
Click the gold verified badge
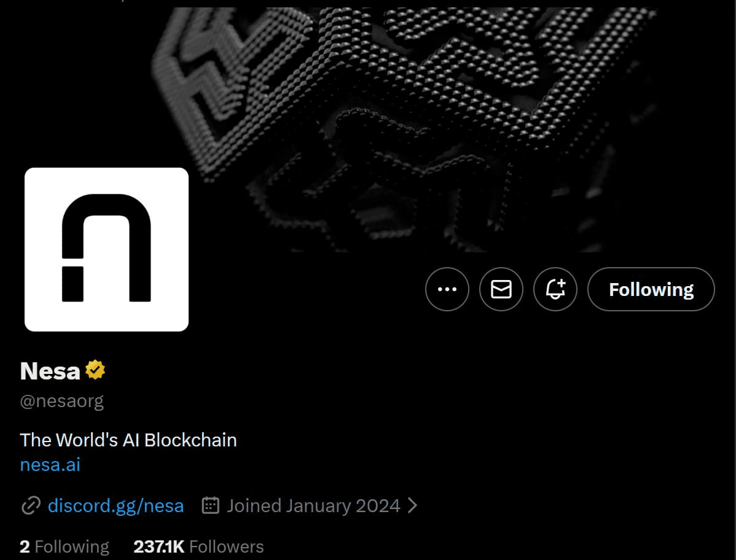(x=95, y=370)
